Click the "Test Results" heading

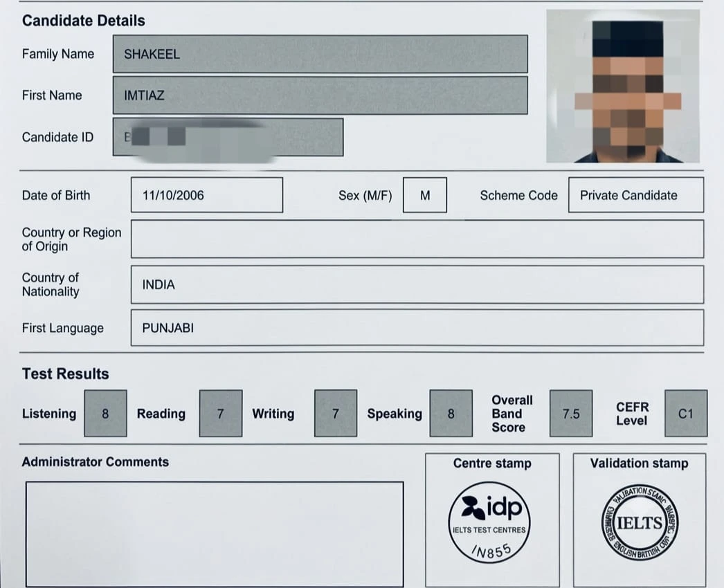[x=66, y=374]
